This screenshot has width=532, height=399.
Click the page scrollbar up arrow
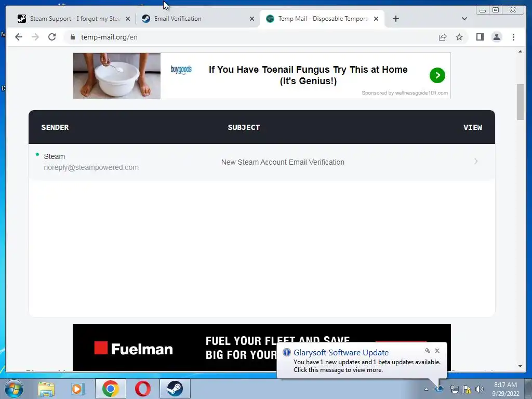[x=520, y=51]
